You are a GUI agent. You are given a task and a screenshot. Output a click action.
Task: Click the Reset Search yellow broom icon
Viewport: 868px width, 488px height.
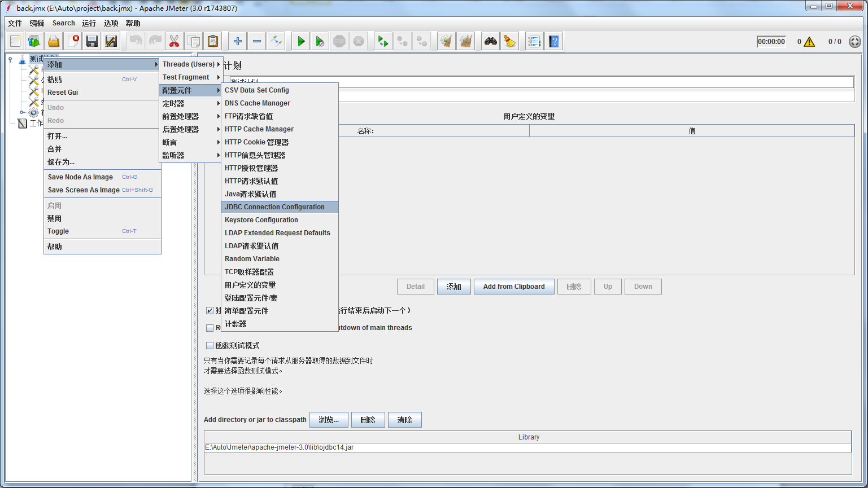coord(509,41)
